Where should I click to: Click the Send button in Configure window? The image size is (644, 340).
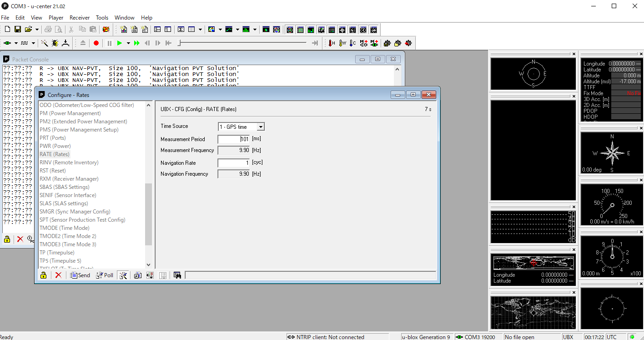(80, 275)
